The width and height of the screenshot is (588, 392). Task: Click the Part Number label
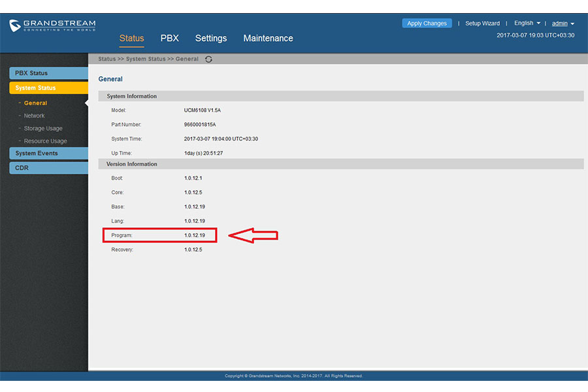126,125
